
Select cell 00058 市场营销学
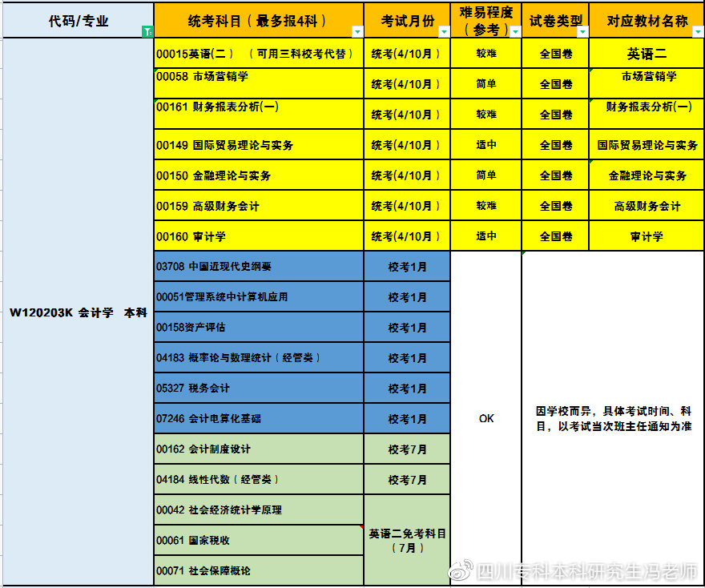pos(259,83)
